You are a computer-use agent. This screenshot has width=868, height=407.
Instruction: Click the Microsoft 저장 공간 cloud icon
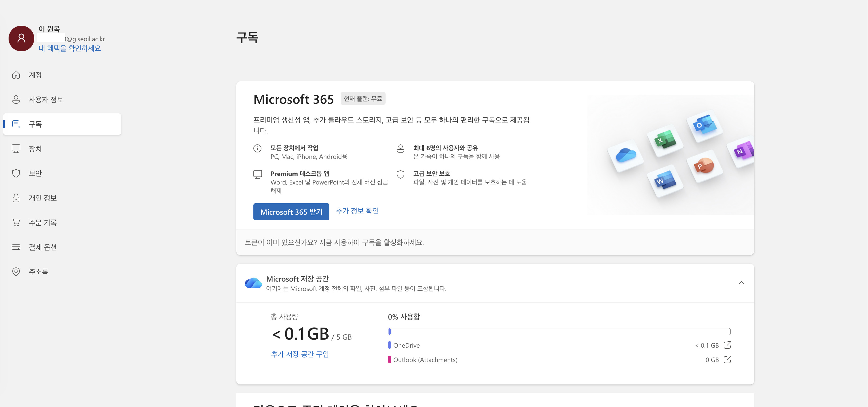(x=253, y=283)
